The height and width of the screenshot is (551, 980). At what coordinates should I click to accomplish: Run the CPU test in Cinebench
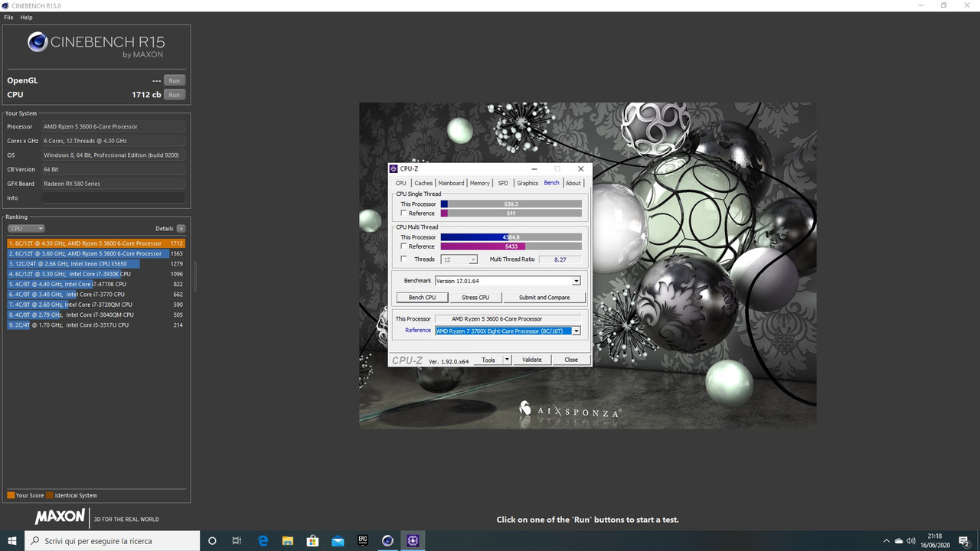tap(175, 95)
